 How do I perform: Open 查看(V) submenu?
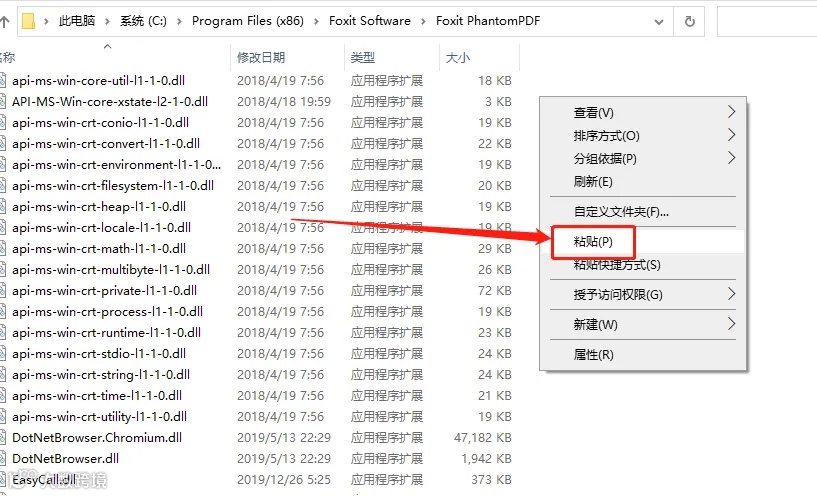coord(643,113)
